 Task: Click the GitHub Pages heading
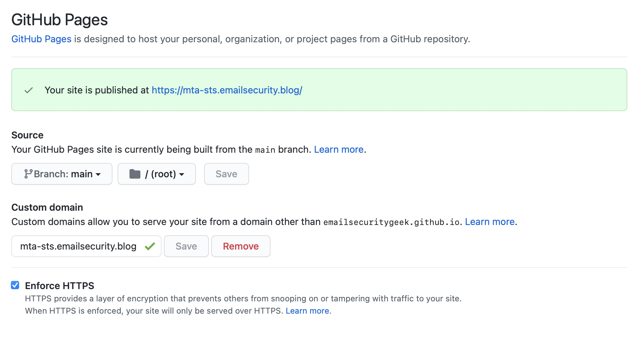pyautogui.click(x=60, y=20)
